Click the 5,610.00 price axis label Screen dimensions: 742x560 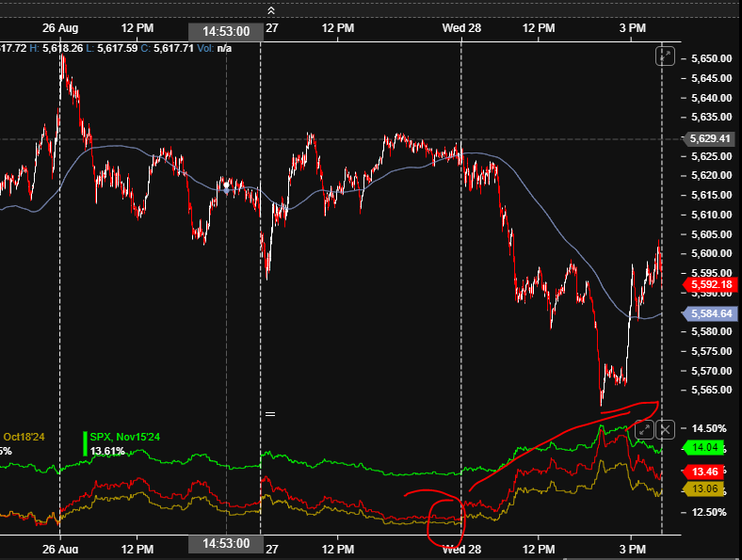711,215
